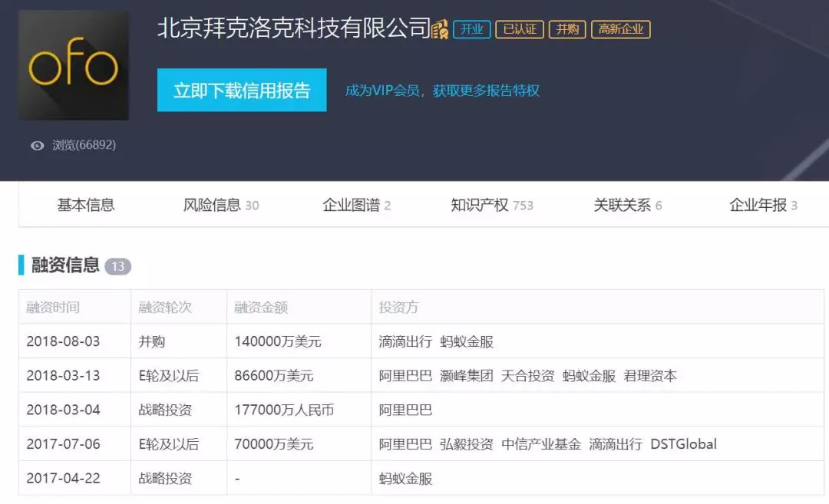Click the 融资时间 column header
Screen dimensions: 829x504
(53, 307)
